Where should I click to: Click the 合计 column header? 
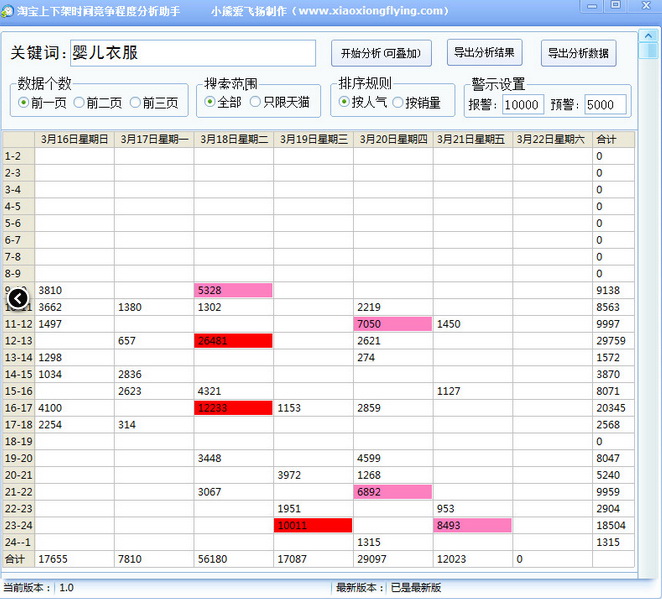click(x=613, y=139)
